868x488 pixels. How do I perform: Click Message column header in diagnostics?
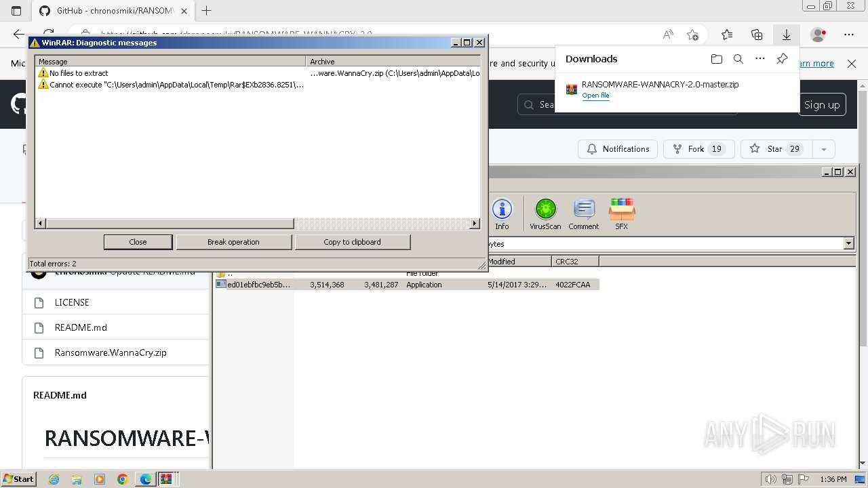click(170, 62)
